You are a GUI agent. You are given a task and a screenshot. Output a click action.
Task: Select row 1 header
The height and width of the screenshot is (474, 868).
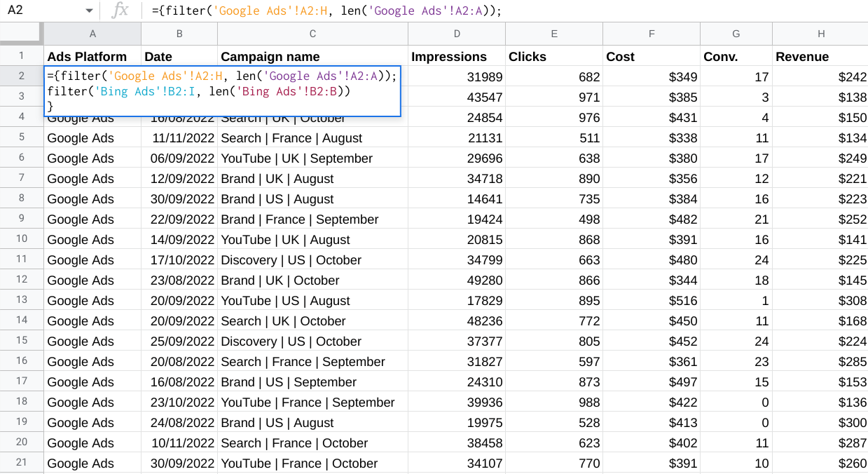(22, 56)
